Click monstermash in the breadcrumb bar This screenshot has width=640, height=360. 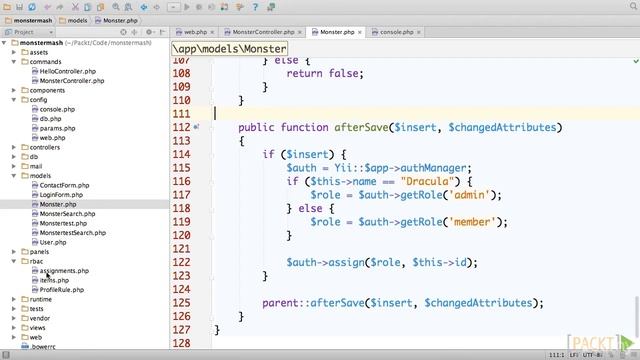(x=33, y=20)
